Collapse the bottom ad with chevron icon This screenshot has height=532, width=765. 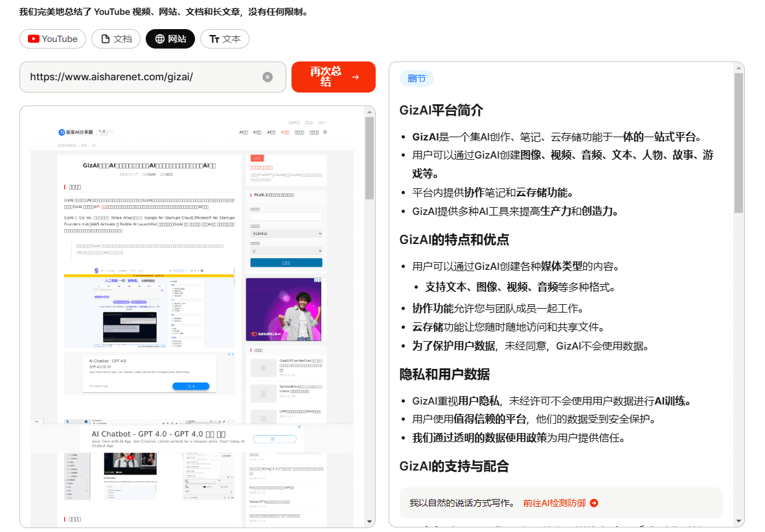pyautogui.click(x=36, y=421)
